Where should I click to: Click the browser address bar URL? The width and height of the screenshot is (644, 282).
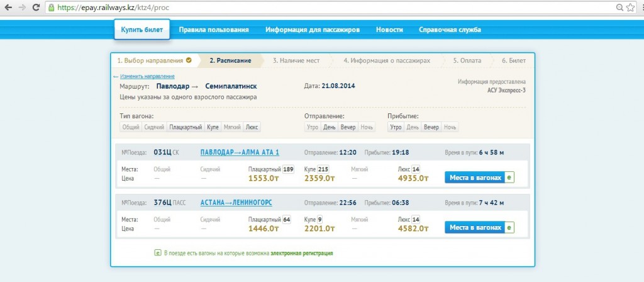tap(114, 8)
